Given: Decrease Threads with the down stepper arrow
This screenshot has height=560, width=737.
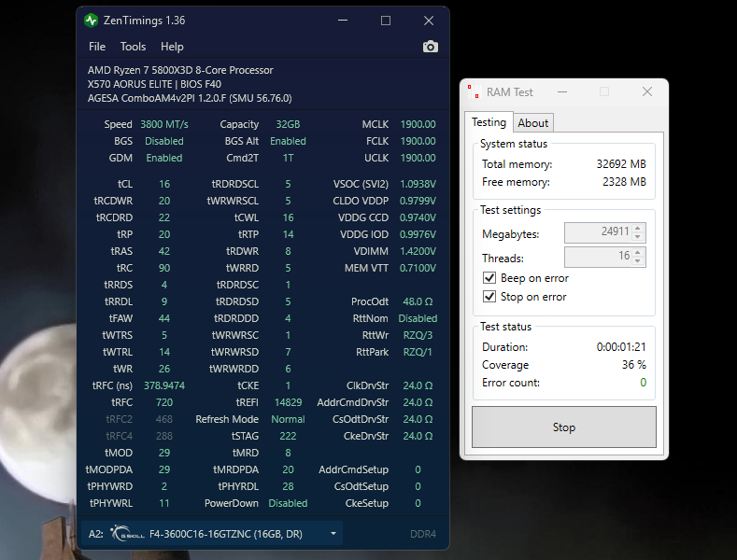Looking at the screenshot, I should (638, 261).
